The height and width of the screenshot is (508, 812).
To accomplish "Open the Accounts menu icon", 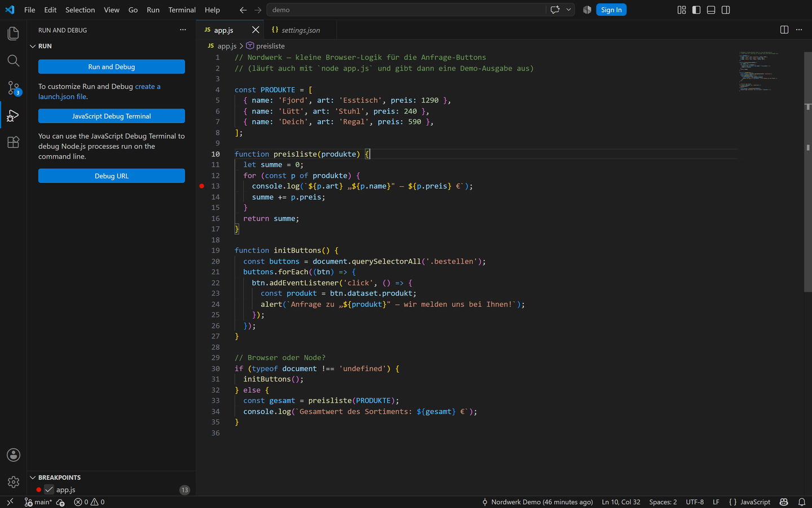I will click(13, 455).
